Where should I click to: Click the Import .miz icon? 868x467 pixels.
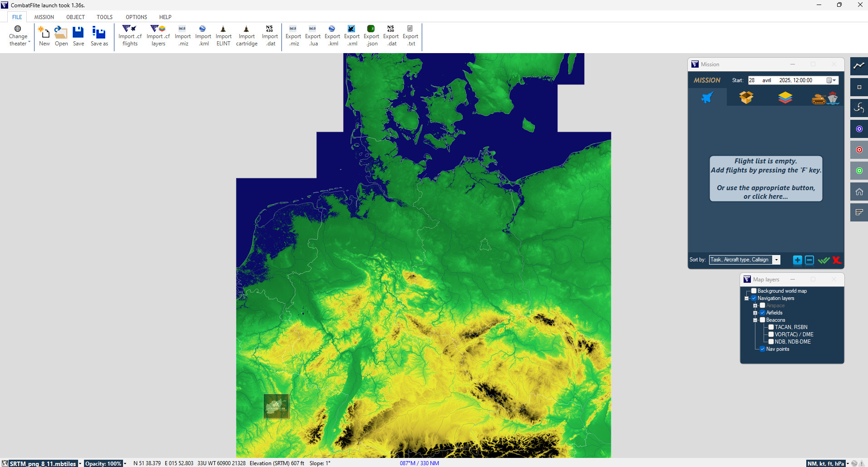point(182,29)
